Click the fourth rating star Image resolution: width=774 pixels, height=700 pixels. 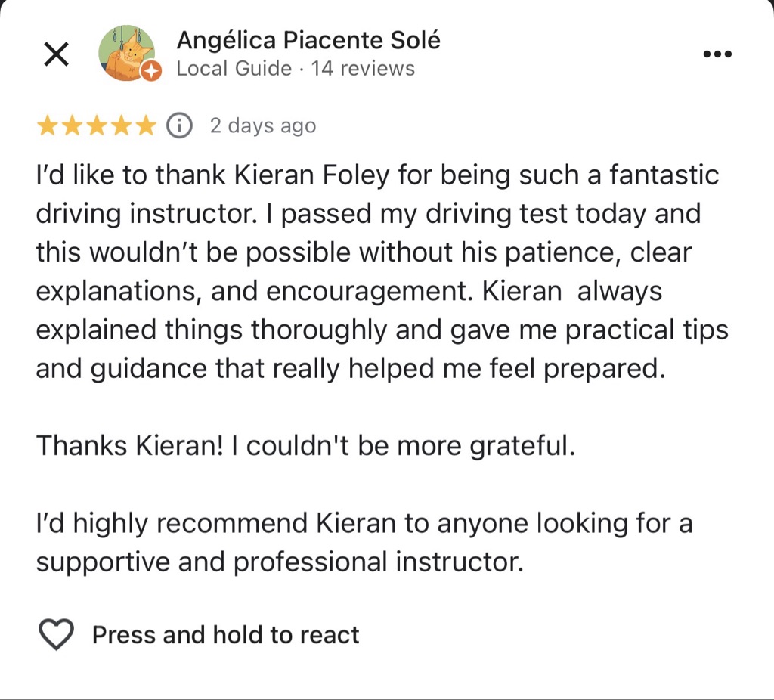(x=120, y=125)
